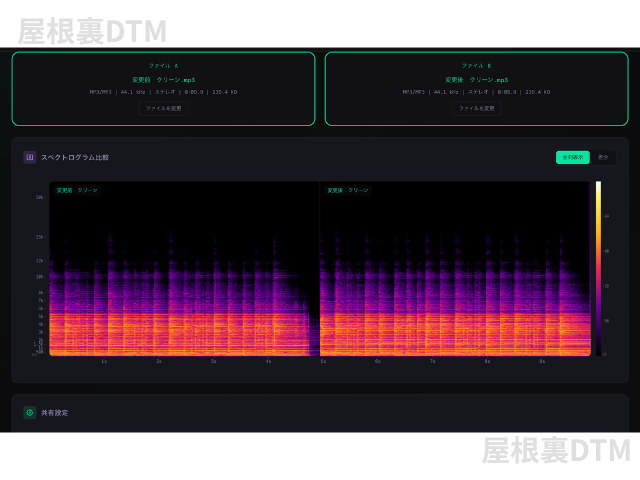The width and height of the screenshot is (640, 480).
Task: Click the 5s time axis label
Action: click(x=323, y=361)
